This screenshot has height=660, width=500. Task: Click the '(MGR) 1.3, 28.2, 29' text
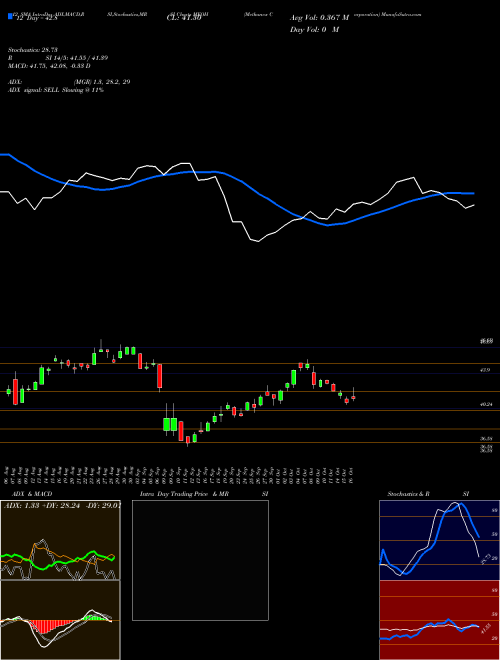pyautogui.click(x=102, y=82)
